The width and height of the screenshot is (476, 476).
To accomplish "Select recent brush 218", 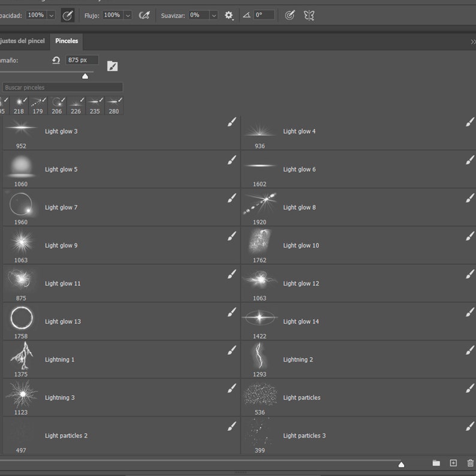I will (x=19, y=106).
